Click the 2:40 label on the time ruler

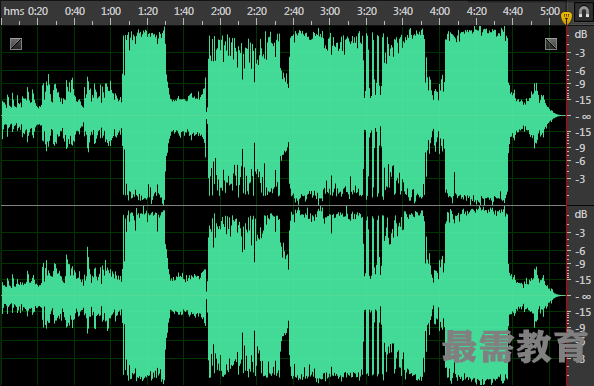pos(294,11)
